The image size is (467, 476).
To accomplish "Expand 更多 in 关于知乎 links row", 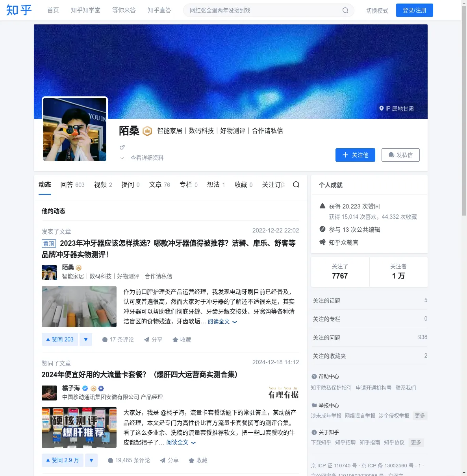I will pyautogui.click(x=416, y=443).
